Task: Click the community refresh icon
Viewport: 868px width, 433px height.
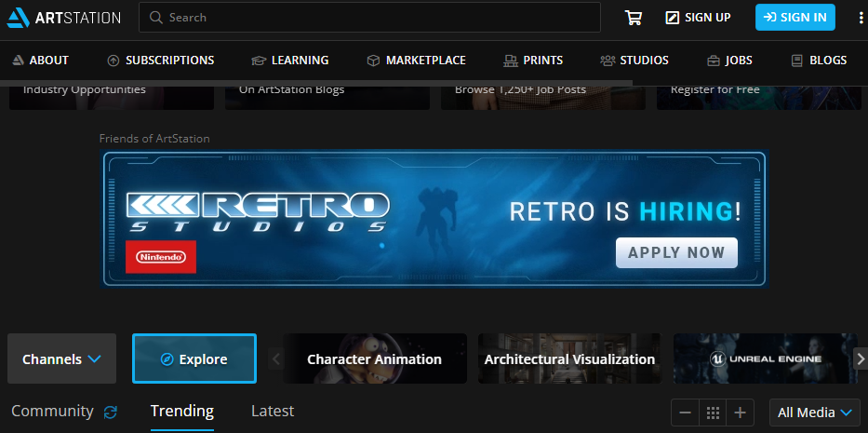Action: coord(111,412)
